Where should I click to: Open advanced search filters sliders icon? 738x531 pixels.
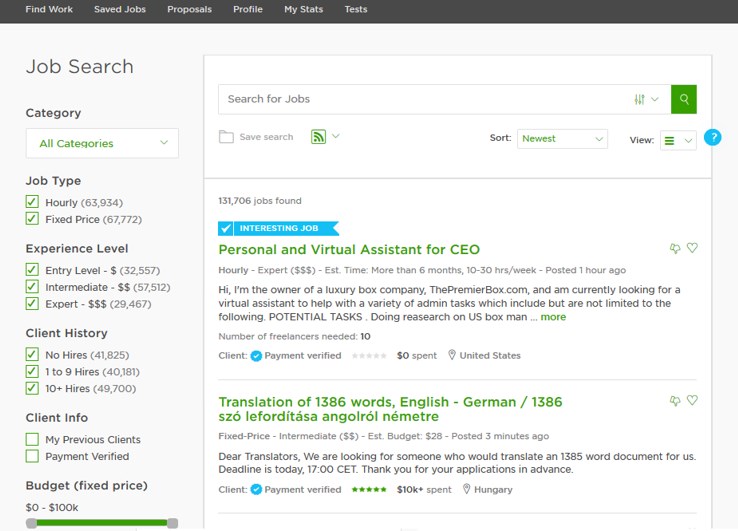(639, 99)
